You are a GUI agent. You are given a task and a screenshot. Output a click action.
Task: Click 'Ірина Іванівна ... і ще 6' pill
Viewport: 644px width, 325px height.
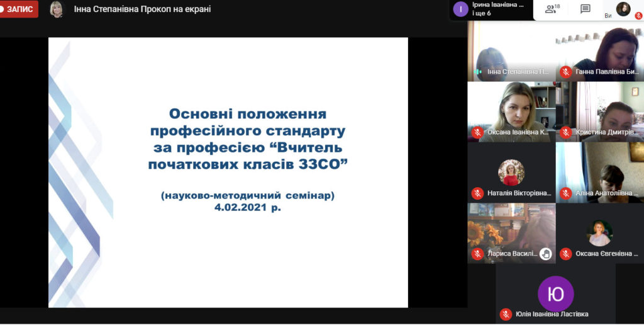coord(491,9)
